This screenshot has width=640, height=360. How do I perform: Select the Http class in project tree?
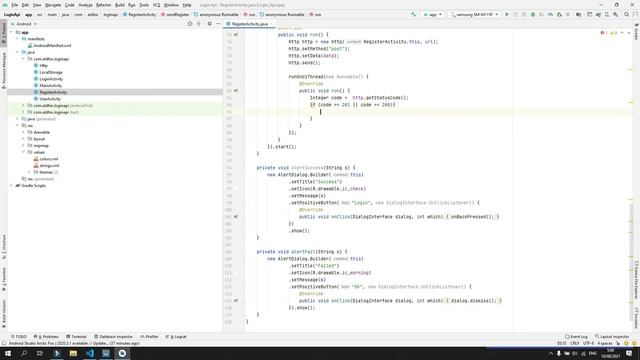click(41, 66)
